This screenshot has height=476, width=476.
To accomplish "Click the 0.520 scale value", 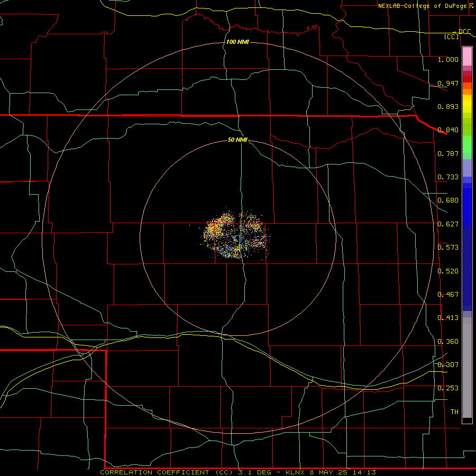I will pos(448,271).
